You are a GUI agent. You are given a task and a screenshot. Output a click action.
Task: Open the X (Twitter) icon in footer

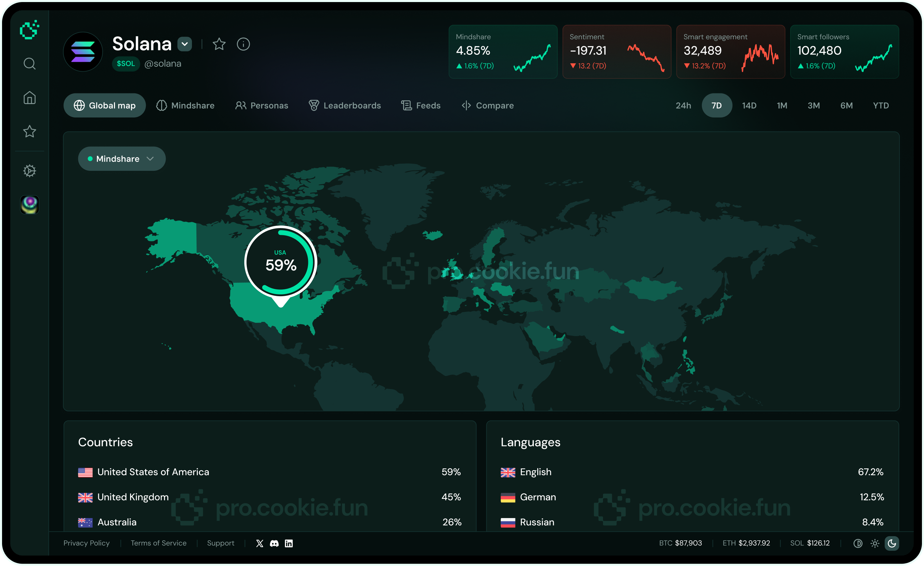[259, 543]
